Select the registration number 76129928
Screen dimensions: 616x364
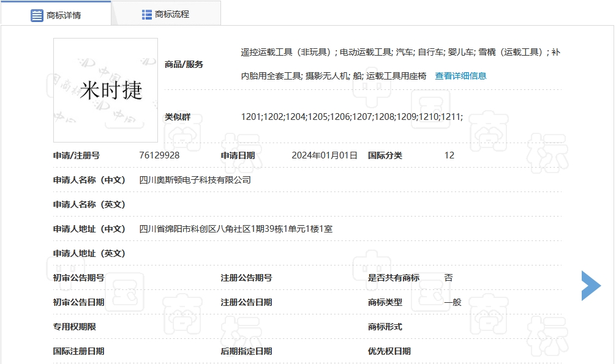click(159, 155)
